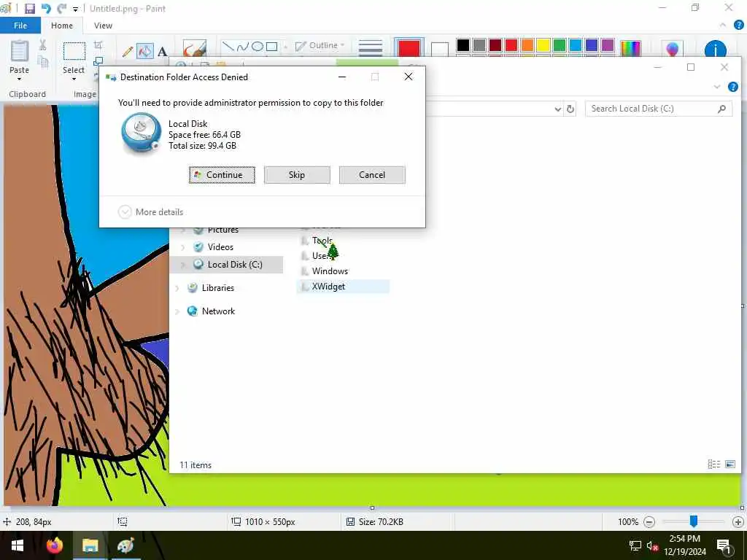Image resolution: width=747 pixels, height=560 pixels.
Task: Switch Explorer to large icons view
Action: point(729,464)
